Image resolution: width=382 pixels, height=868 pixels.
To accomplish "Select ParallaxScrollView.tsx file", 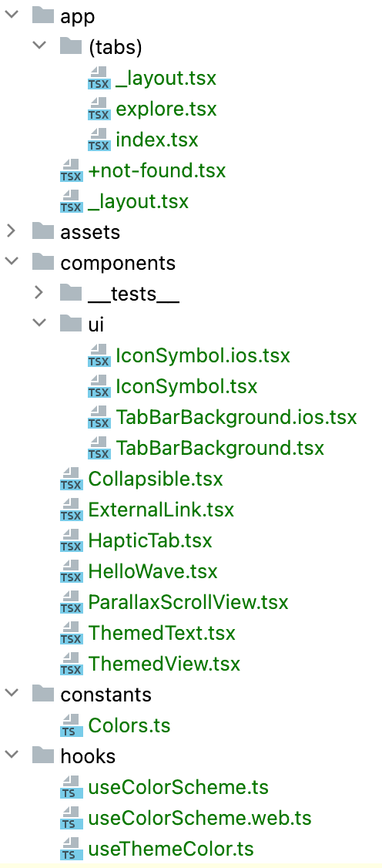I will point(188,602).
